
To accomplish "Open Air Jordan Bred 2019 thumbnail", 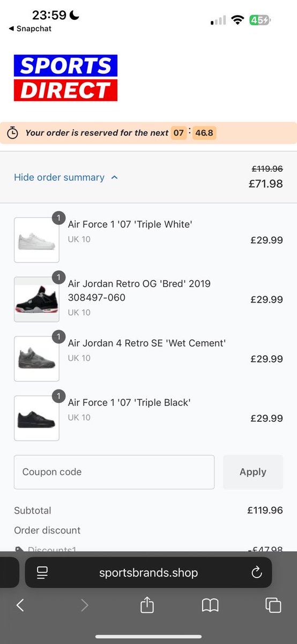I will point(36,299).
